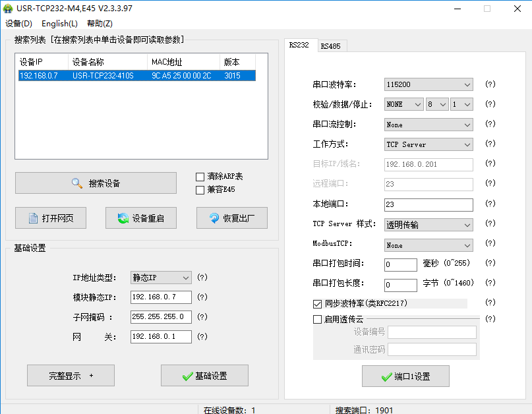Open the 串口波特率 dropdown showing 115200
532x414 pixels.
[x=428, y=85]
